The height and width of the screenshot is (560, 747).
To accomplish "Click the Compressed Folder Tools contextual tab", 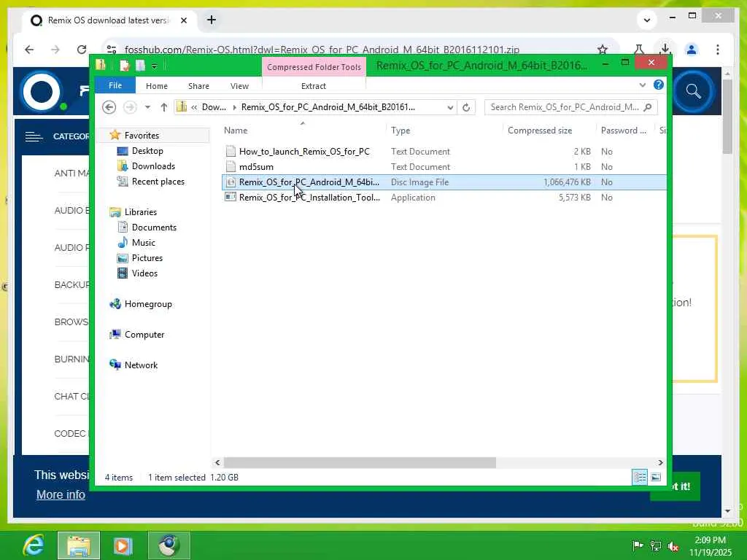I will coord(314,66).
